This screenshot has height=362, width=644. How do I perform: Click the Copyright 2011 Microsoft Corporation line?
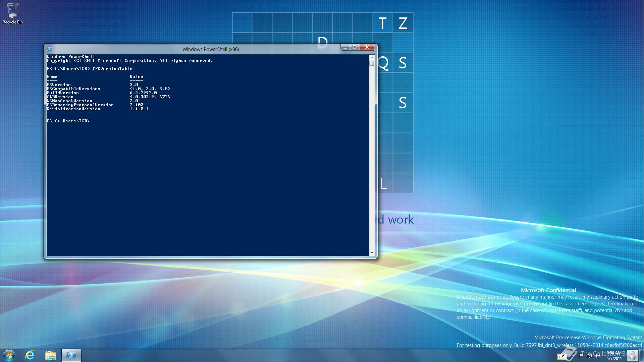coord(130,61)
